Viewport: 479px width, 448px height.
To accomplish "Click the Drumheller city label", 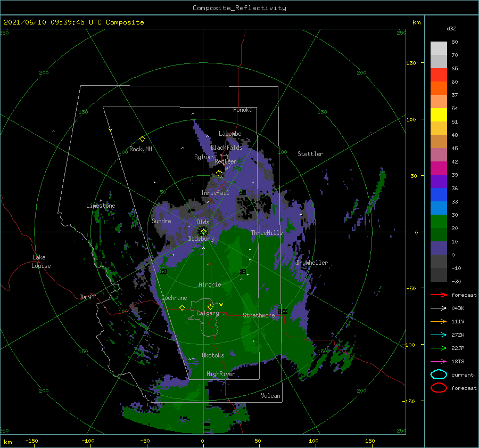I will click(x=312, y=263).
